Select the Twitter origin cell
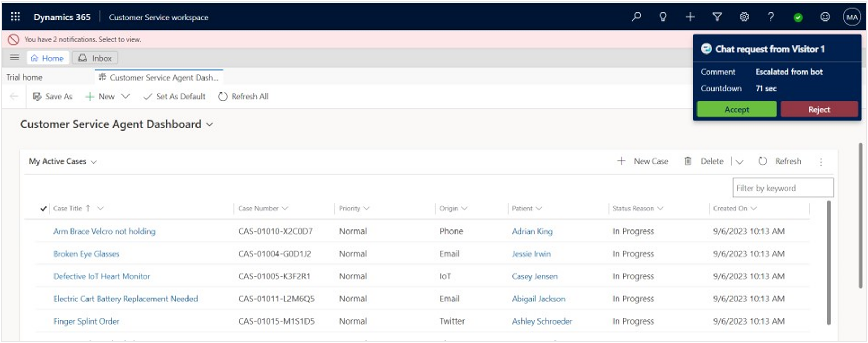This screenshot has width=868, height=343. coord(452,321)
